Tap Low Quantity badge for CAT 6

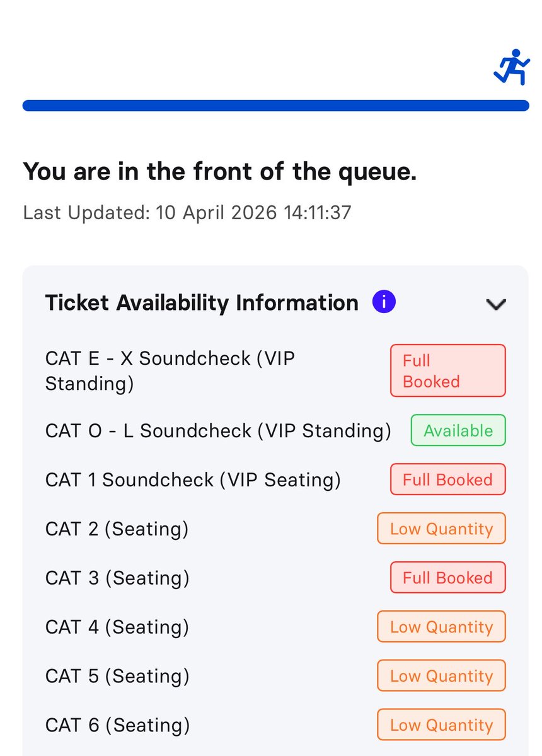441,725
